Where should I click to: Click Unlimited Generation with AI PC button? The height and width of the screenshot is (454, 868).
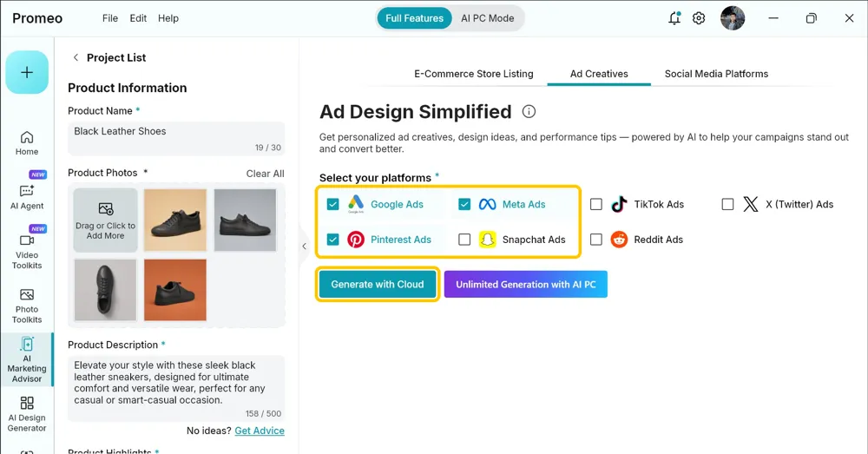pos(526,284)
